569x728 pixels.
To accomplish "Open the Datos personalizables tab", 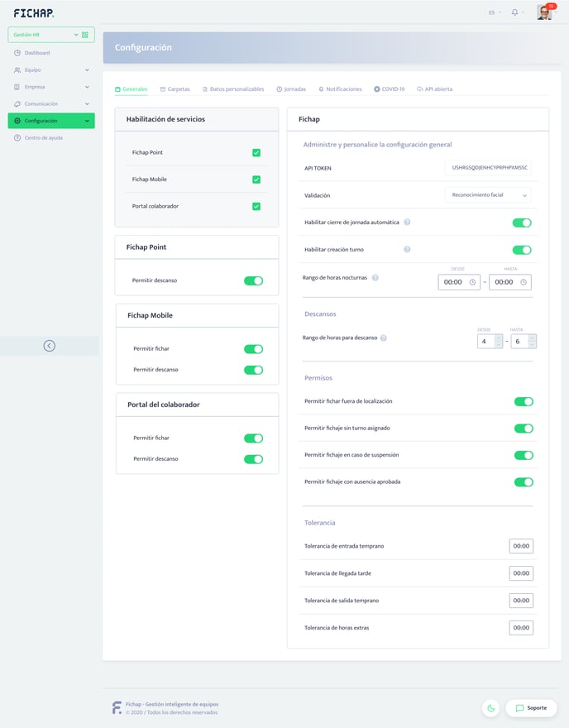I will [x=233, y=89].
